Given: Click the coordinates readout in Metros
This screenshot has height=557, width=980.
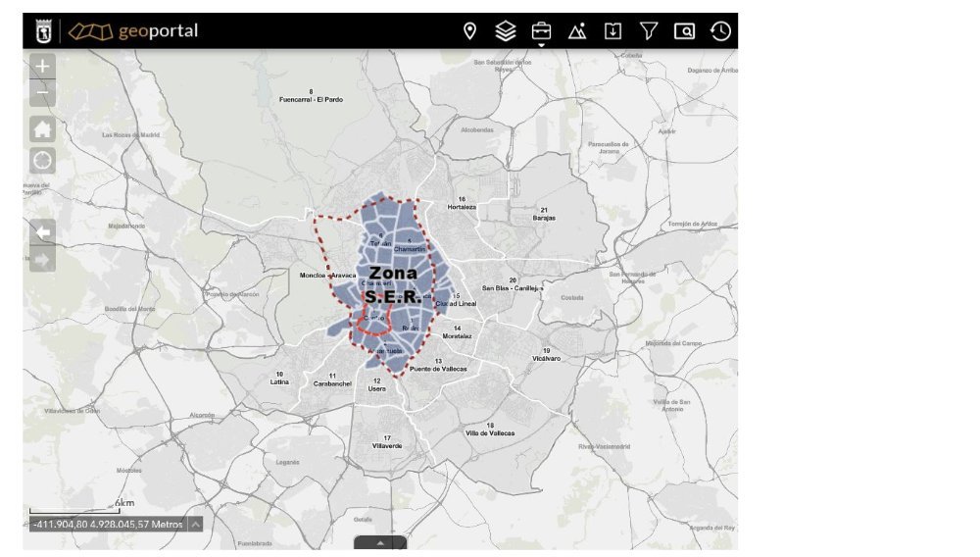Looking at the screenshot, I should pos(108,524).
